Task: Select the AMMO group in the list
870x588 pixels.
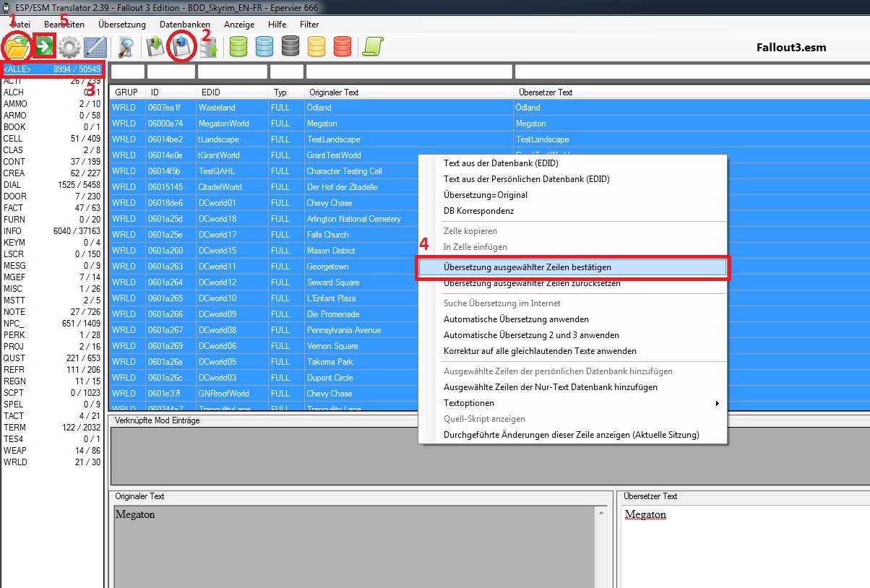Action: [52, 104]
